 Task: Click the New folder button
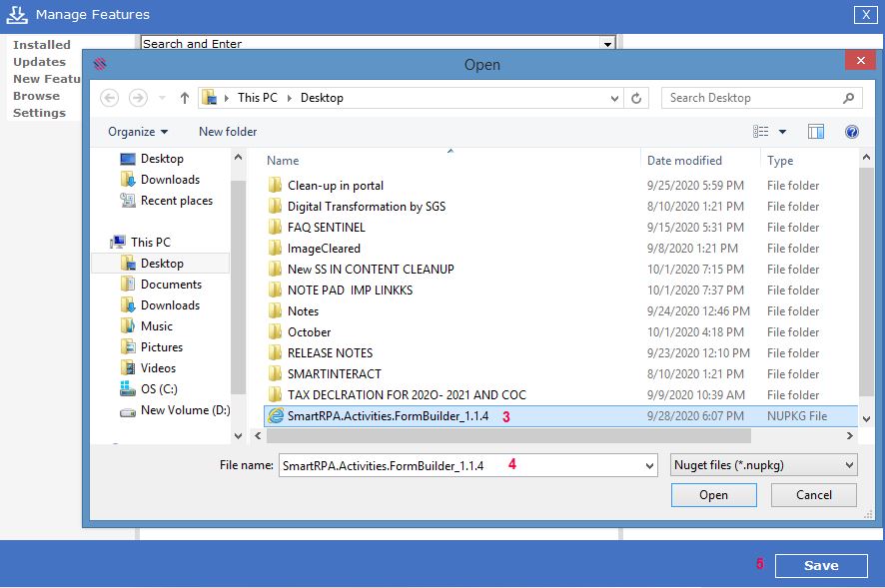click(x=228, y=132)
